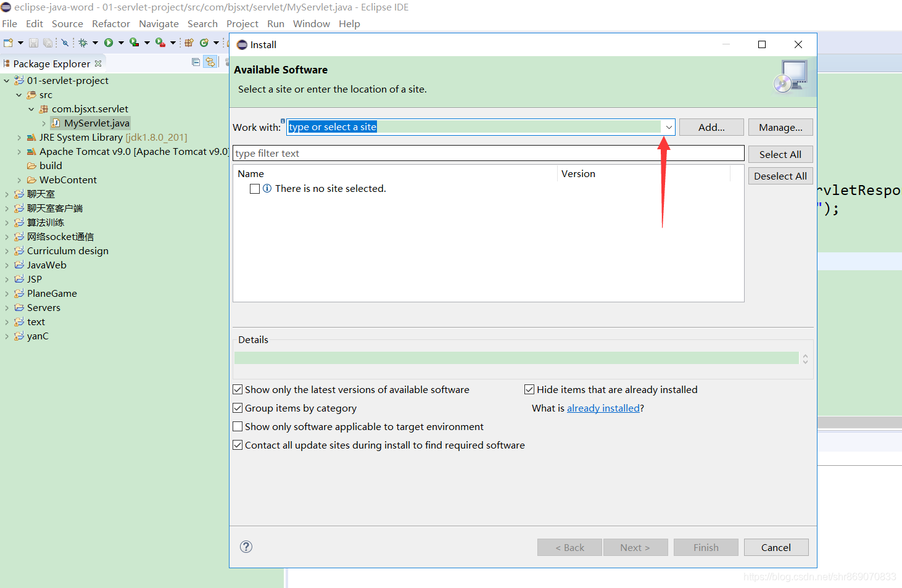Collapse the 01-servlet-project tree node

click(x=7, y=81)
